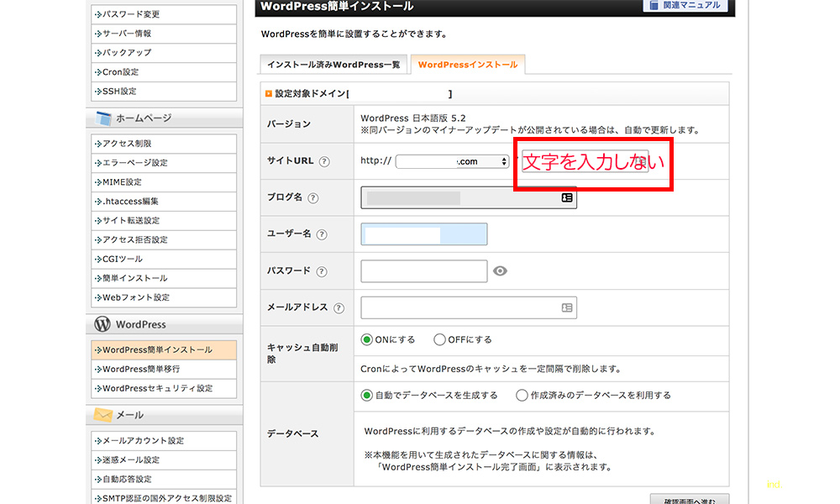Show the password with the eye icon
840x504 pixels.
pyautogui.click(x=500, y=271)
